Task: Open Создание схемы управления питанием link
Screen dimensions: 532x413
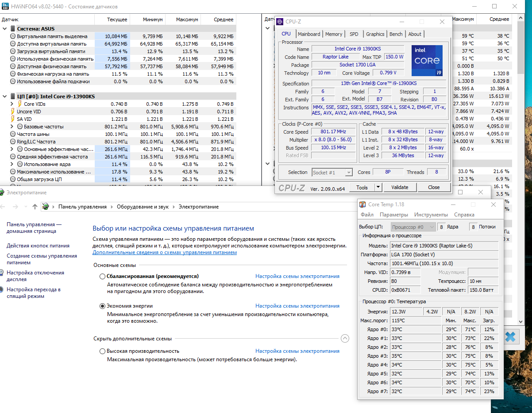Action: 42,259
